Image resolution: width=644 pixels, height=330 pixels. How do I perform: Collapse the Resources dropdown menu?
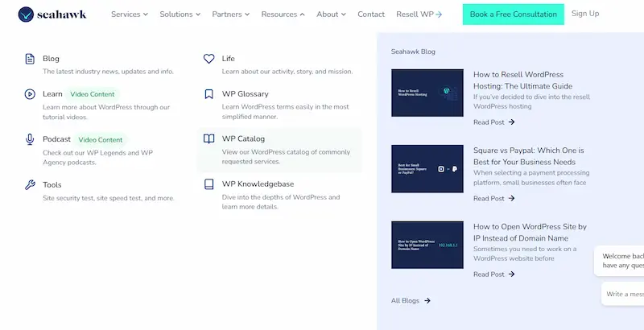[x=283, y=14]
